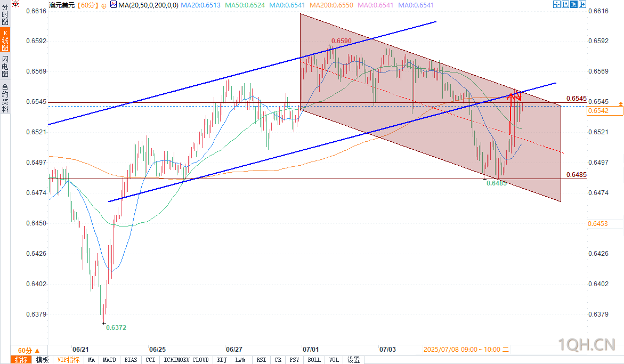
Task: Open the 60分 timeframe dropdown
Action: point(29,350)
